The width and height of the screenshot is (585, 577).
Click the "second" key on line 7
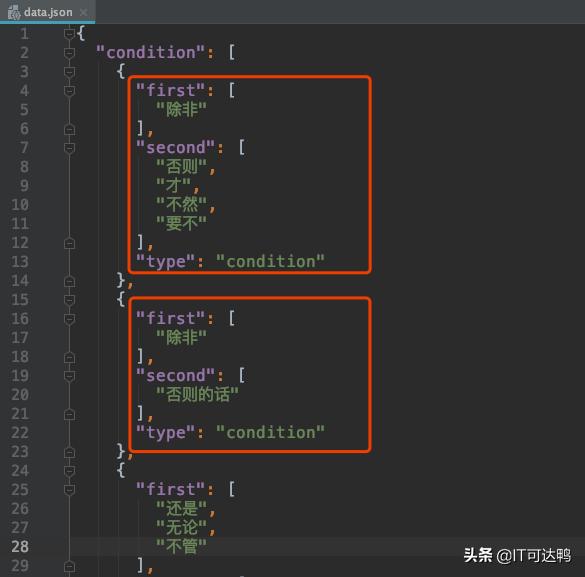click(x=175, y=147)
